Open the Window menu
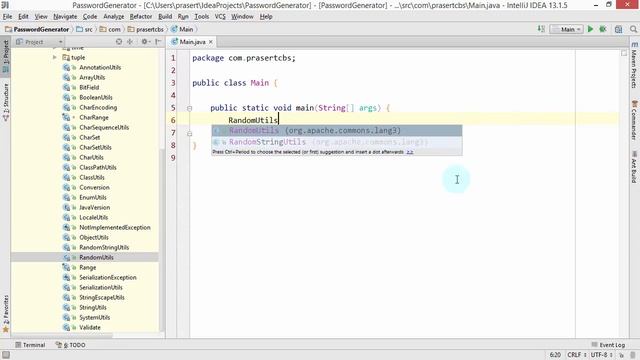 tap(242, 16)
